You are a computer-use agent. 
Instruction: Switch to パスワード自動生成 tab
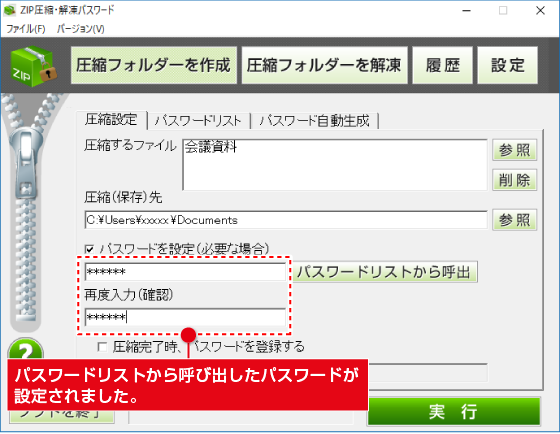click(x=314, y=121)
